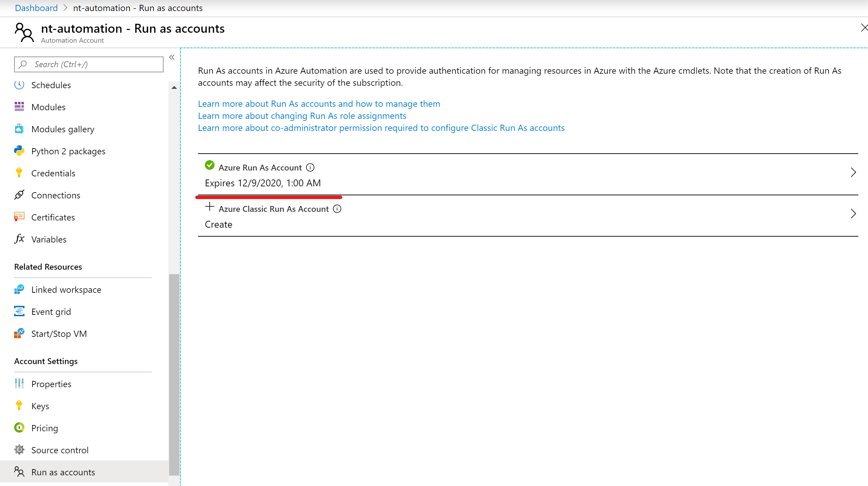Click the Start/Stop VM icon
Image resolution: width=868 pixels, height=486 pixels.
[x=19, y=333]
